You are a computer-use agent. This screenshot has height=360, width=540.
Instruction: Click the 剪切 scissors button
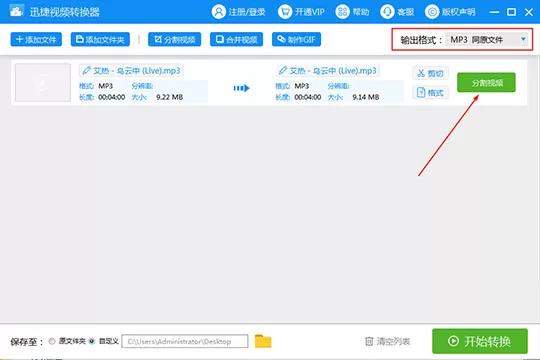pyautogui.click(x=430, y=73)
